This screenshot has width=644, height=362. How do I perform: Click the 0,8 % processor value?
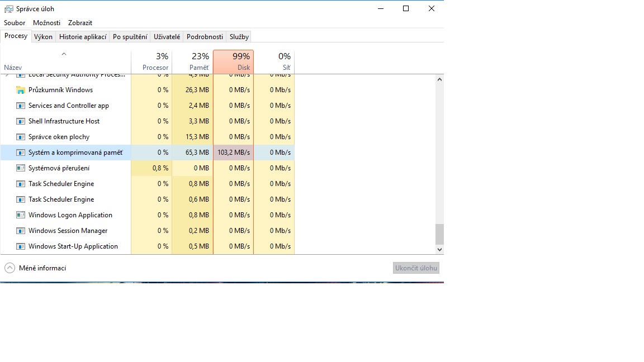point(160,168)
